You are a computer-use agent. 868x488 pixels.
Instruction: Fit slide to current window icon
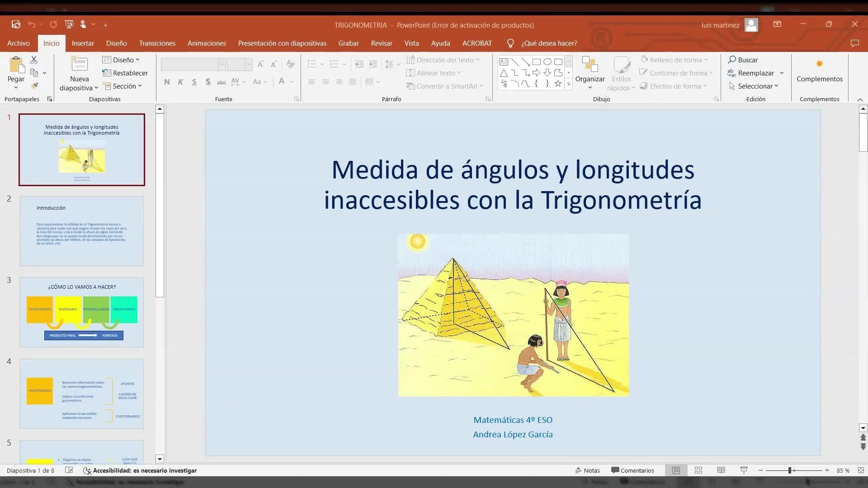tap(861, 470)
